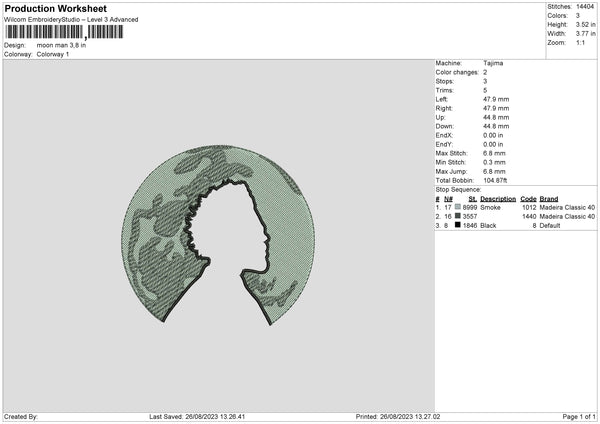Click the Code column header
Screen dimensions: 600x424
pyautogui.click(x=529, y=198)
